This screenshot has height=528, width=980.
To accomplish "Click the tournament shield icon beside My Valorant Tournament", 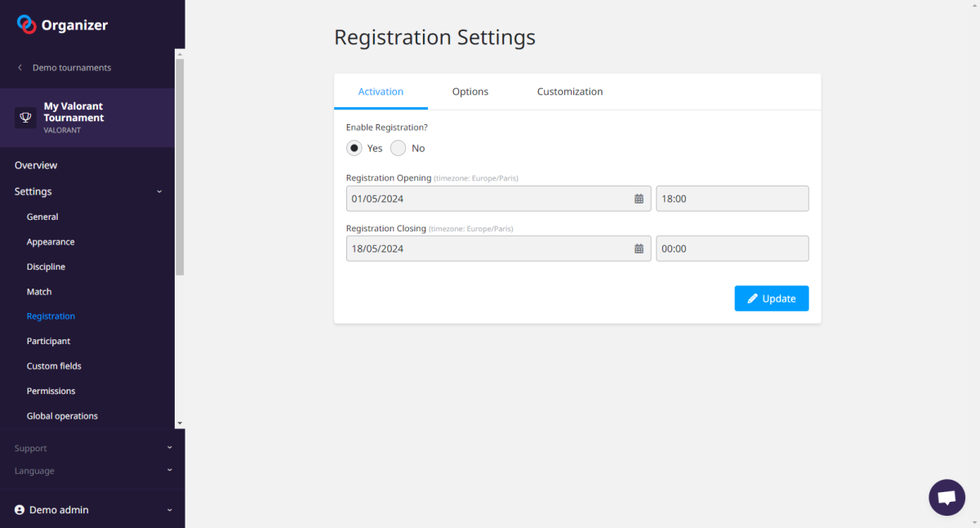I will pyautogui.click(x=24, y=117).
